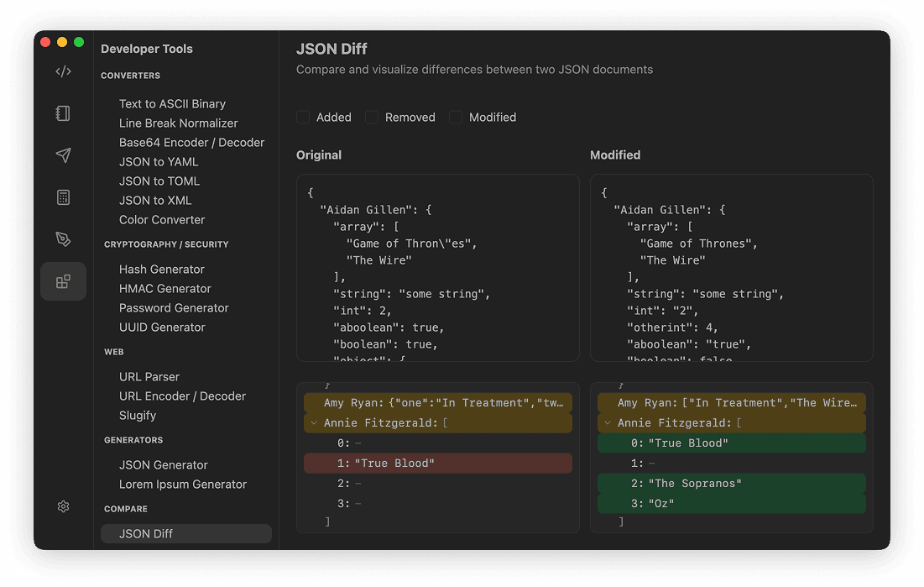Viewport: 924px width, 587px height.
Task: Collapse Annie Fitzgerald in Original diff
Action: [x=314, y=423]
